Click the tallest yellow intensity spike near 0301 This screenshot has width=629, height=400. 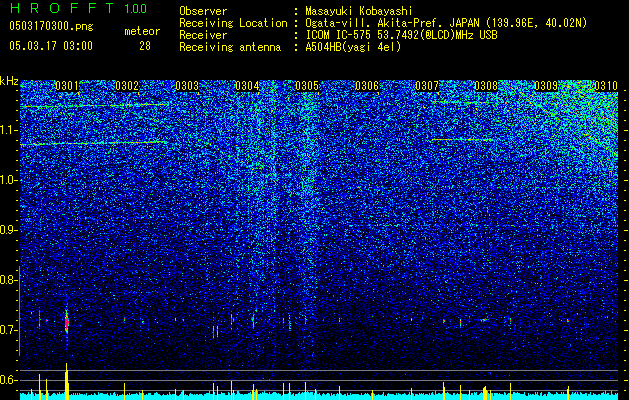[67, 381]
